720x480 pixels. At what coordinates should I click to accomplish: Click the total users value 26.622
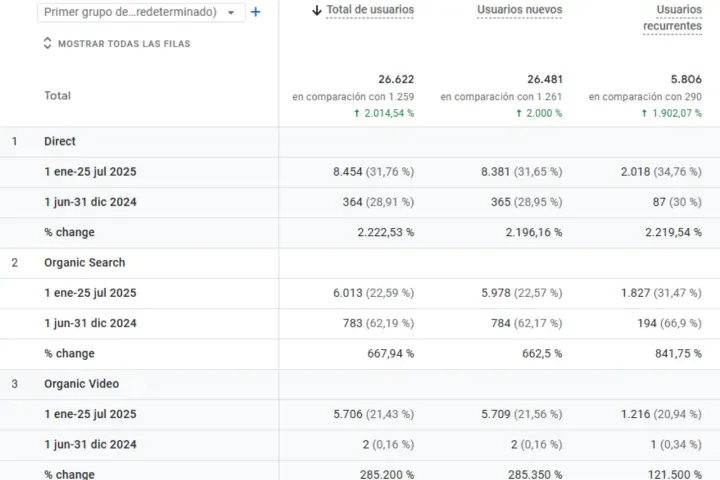point(396,79)
